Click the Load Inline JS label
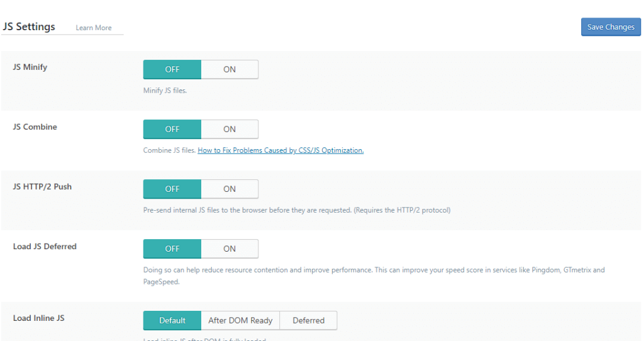644x341 pixels. coord(38,318)
